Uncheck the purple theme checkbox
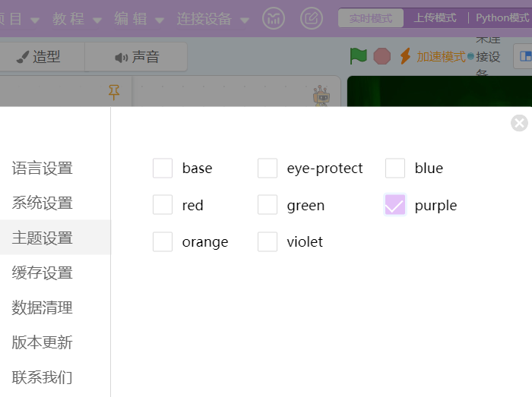The height and width of the screenshot is (397, 532). point(395,205)
